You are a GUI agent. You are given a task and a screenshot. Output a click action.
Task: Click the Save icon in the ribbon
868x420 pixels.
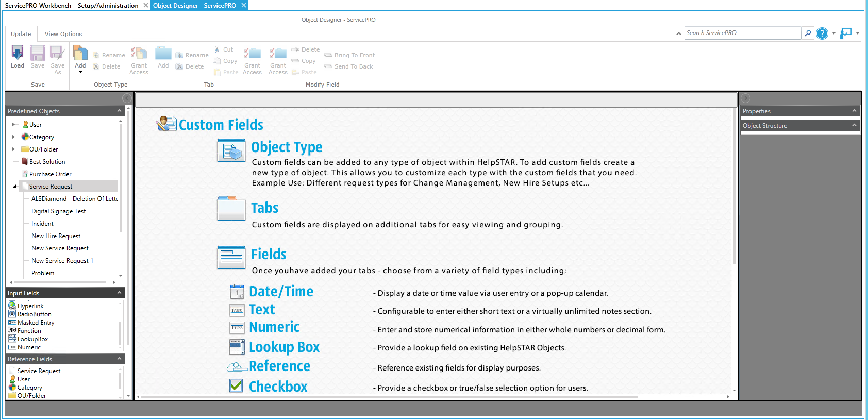pyautogui.click(x=38, y=53)
